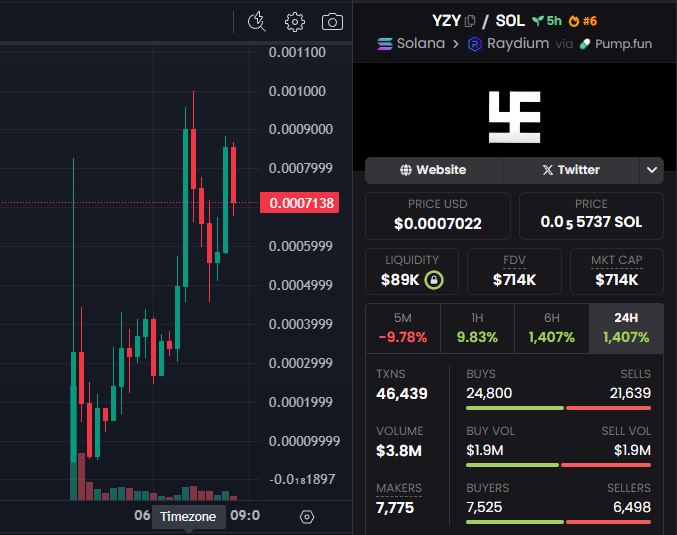Expand more links chevron next to Twitter
The width and height of the screenshot is (677, 535).
(652, 170)
